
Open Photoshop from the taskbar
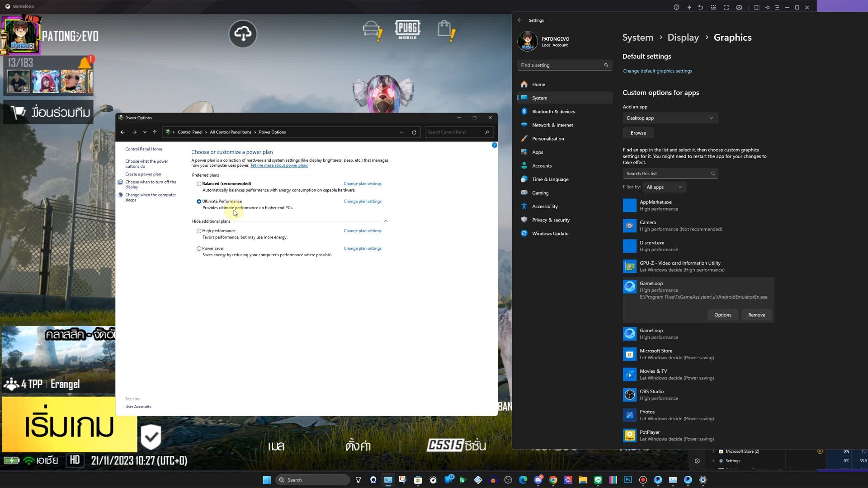[x=628, y=480]
